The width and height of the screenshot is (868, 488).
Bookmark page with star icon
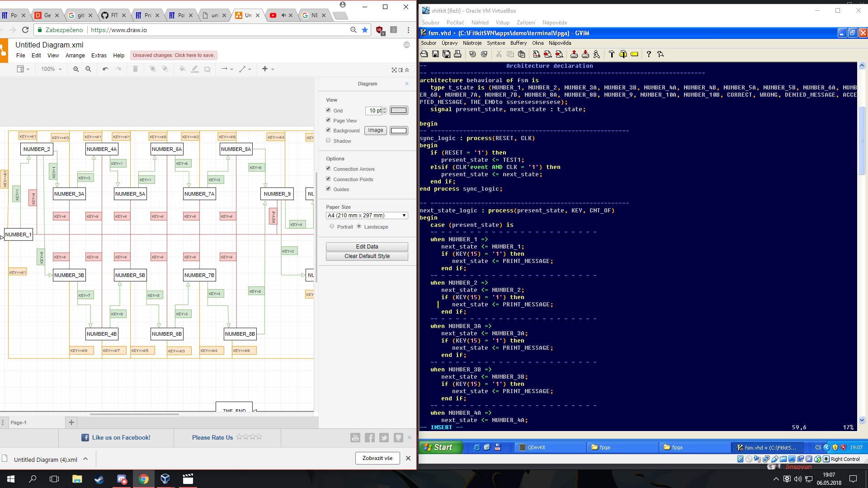tap(365, 30)
